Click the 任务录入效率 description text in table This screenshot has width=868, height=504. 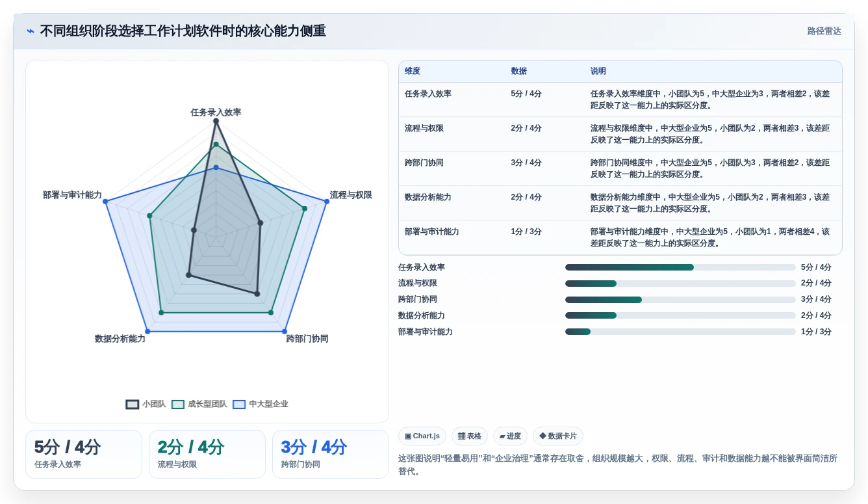click(x=710, y=99)
